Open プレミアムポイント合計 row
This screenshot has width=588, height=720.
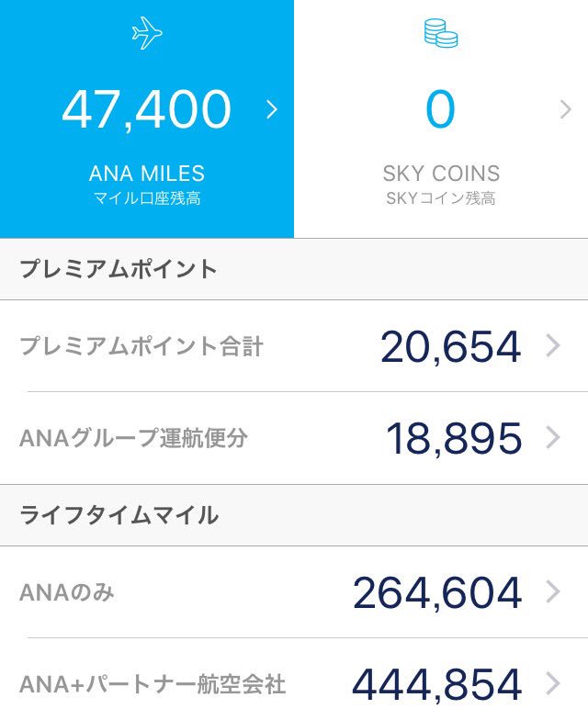point(294,345)
